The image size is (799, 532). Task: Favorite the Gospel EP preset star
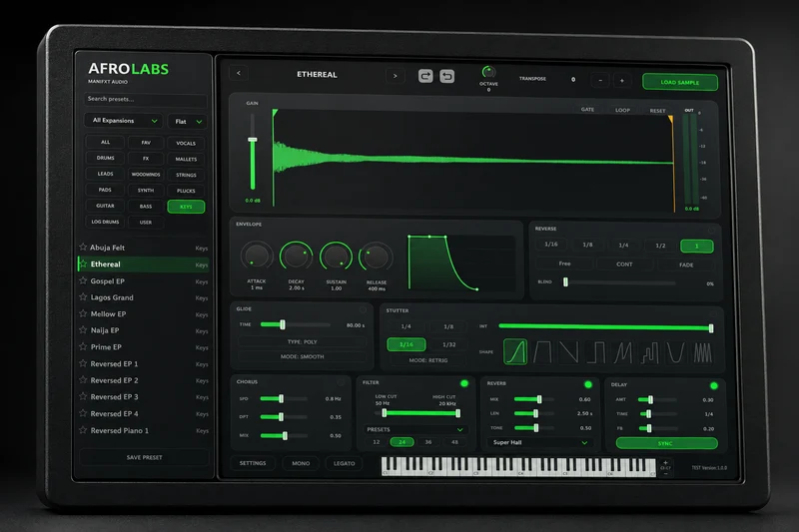[x=83, y=280]
